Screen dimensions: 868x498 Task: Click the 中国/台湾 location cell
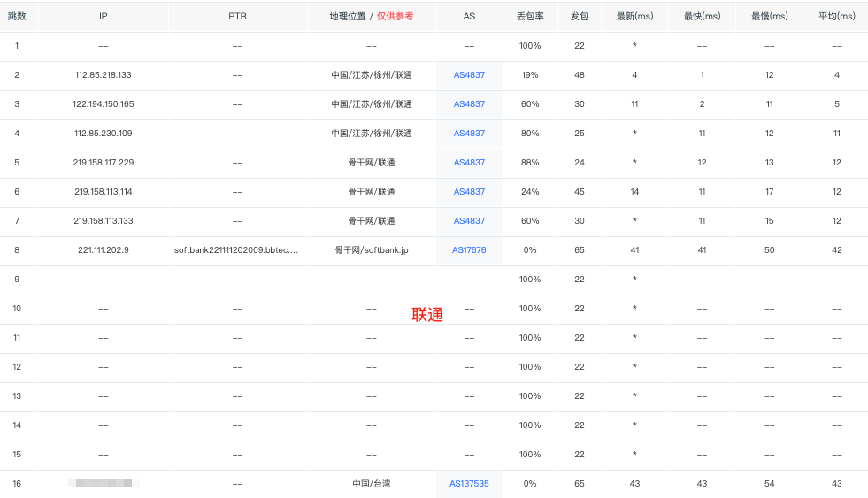tap(372, 484)
